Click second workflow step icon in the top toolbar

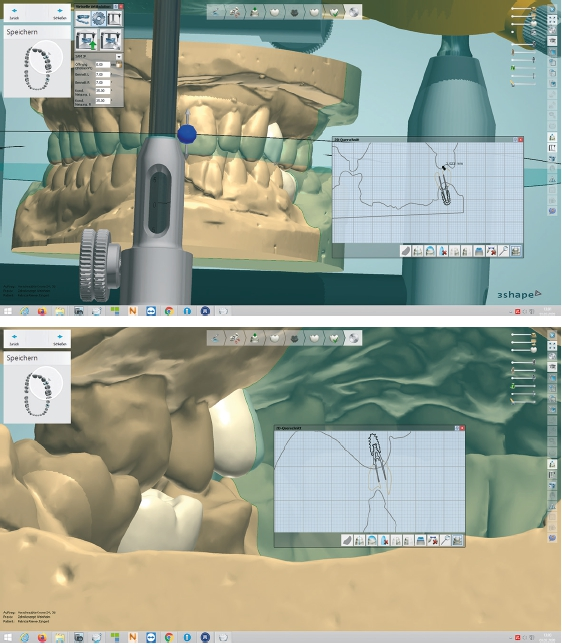tap(235, 12)
